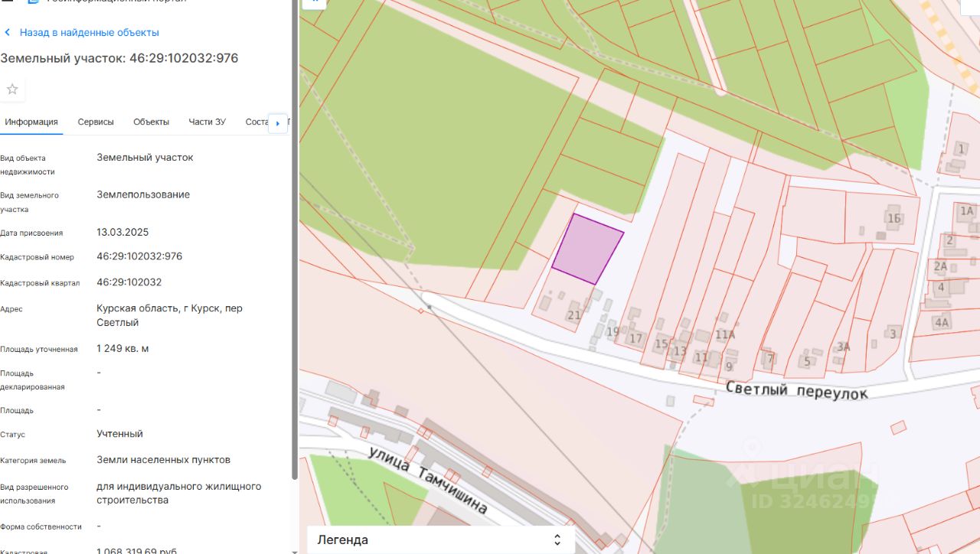Screen dimensions: 980x554
Task: Click house number 1А on the map
Action: (x=967, y=210)
